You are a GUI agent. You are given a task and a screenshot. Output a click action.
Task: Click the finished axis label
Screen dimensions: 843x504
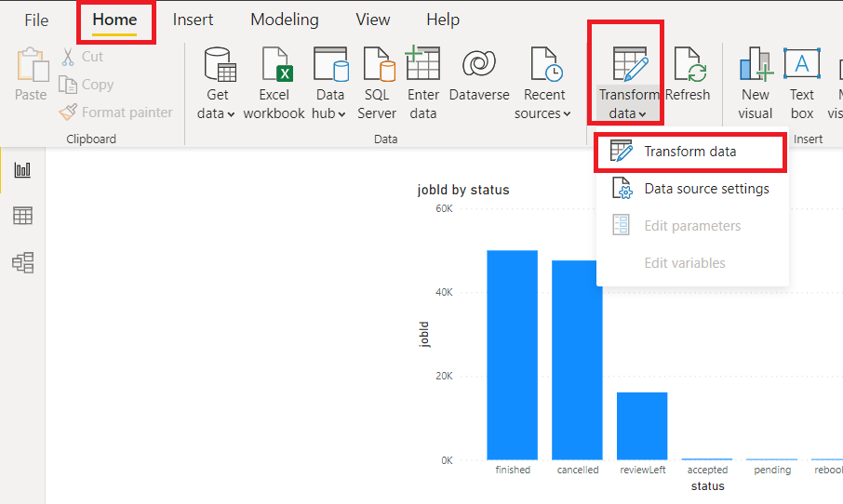tap(513, 470)
